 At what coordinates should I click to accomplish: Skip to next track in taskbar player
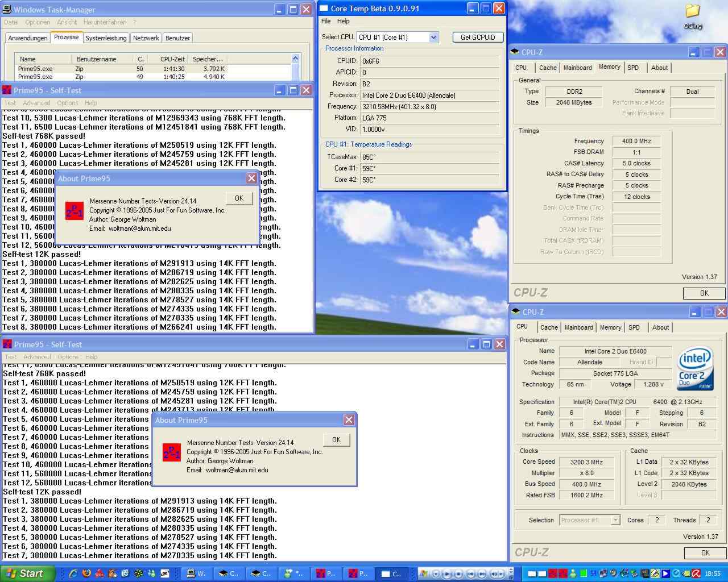[481, 574]
